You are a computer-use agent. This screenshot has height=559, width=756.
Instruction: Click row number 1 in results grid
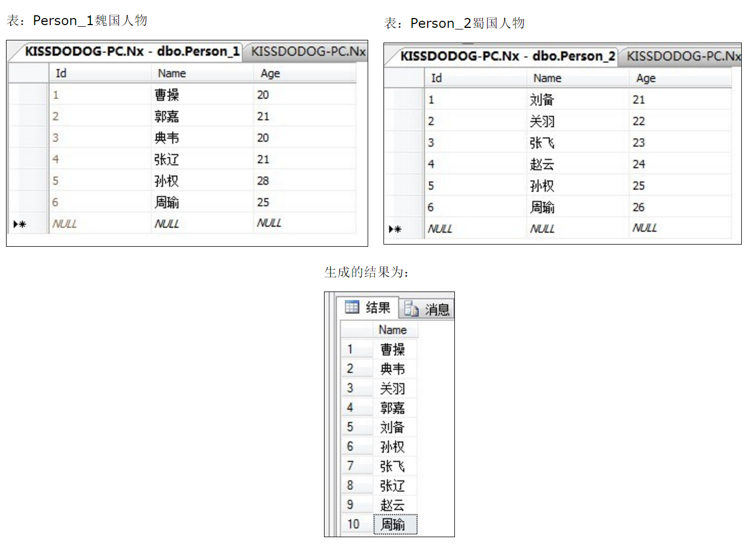pyautogui.click(x=357, y=349)
